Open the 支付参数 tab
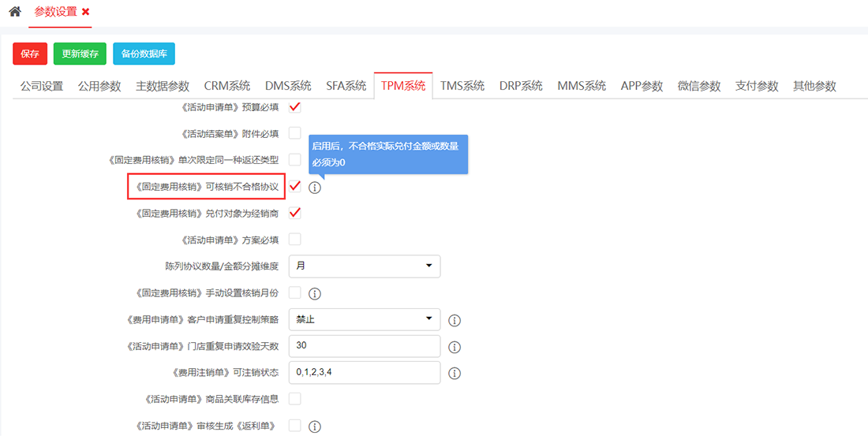Image resolution: width=868 pixels, height=443 pixels. tap(756, 86)
